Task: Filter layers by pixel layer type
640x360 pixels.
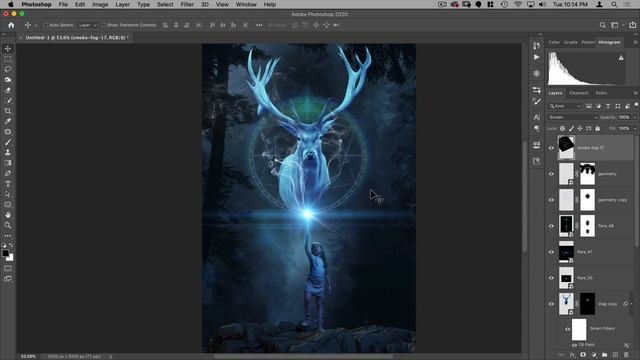Action: pyautogui.click(x=589, y=106)
